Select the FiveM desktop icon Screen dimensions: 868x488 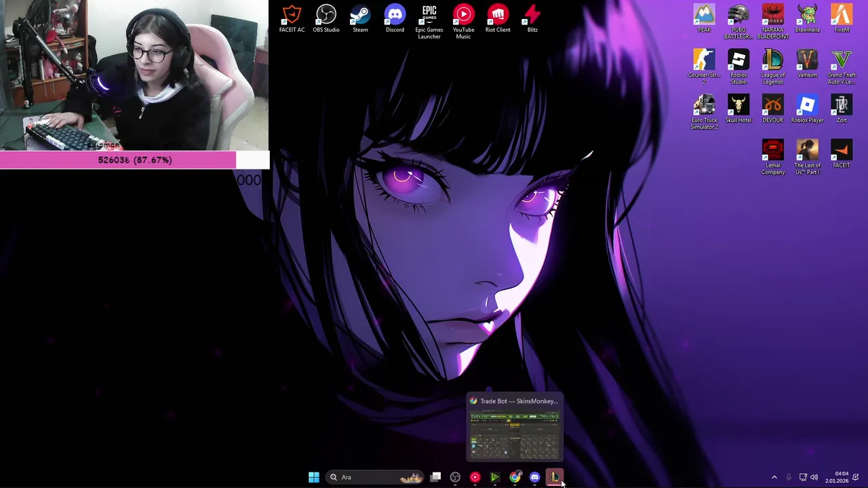point(842,18)
